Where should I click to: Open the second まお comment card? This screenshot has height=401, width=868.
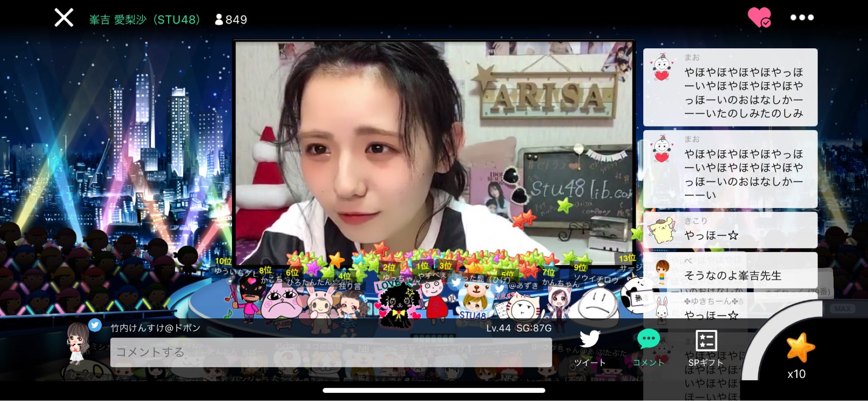730,169
